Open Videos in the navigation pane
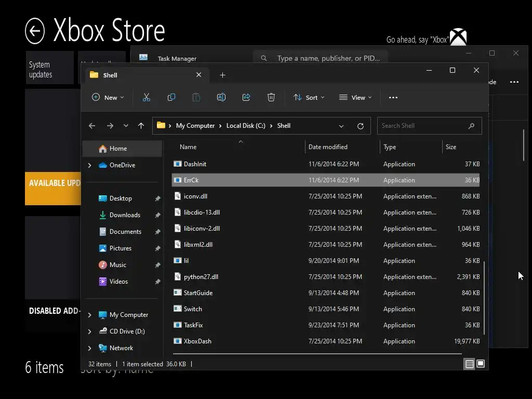The width and height of the screenshot is (532, 399). point(118,282)
